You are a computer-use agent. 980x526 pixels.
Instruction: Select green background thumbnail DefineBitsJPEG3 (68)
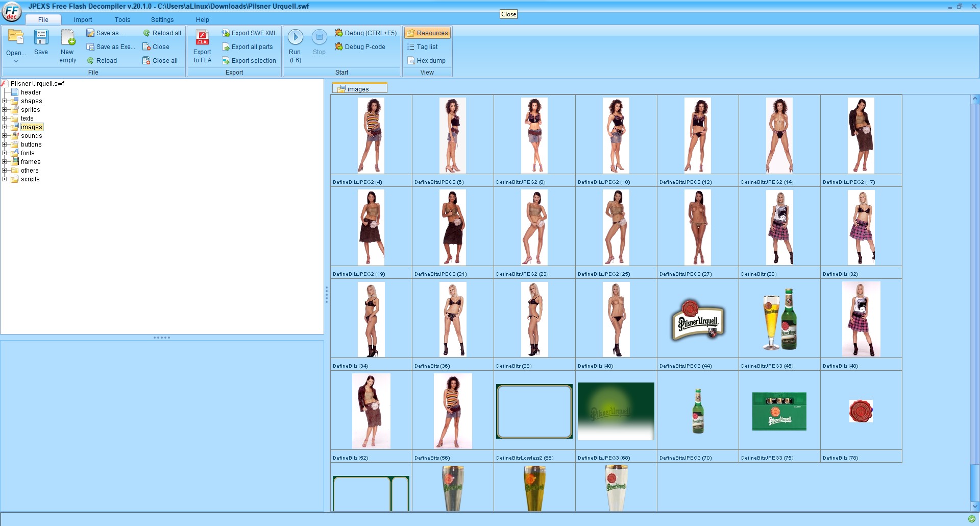coord(616,412)
